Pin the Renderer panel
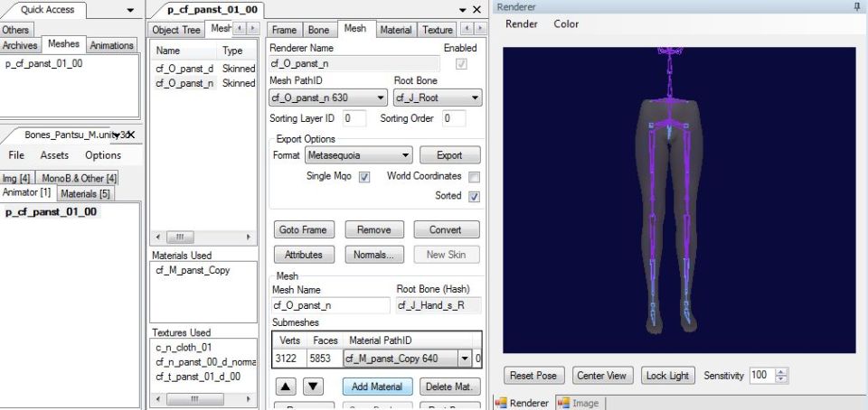The image size is (868, 410). pos(857,7)
